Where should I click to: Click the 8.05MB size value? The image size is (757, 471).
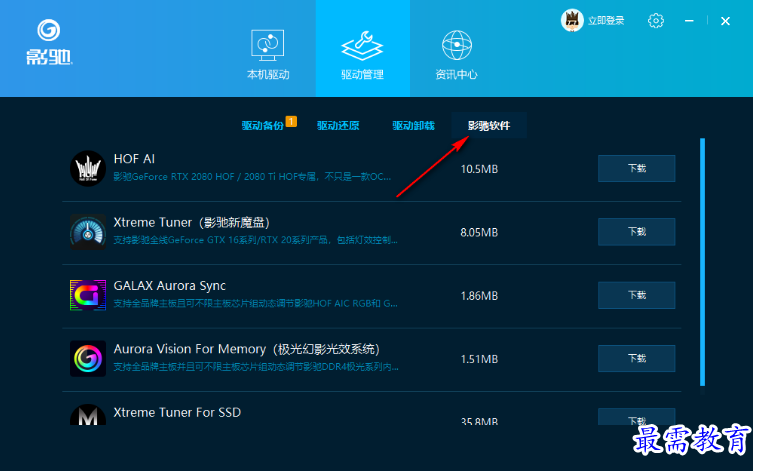point(479,233)
